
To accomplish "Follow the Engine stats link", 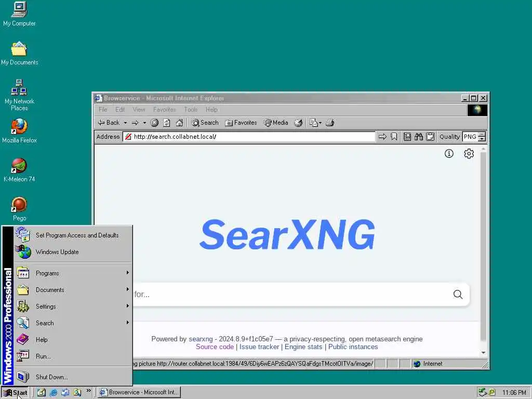I will 303,347.
